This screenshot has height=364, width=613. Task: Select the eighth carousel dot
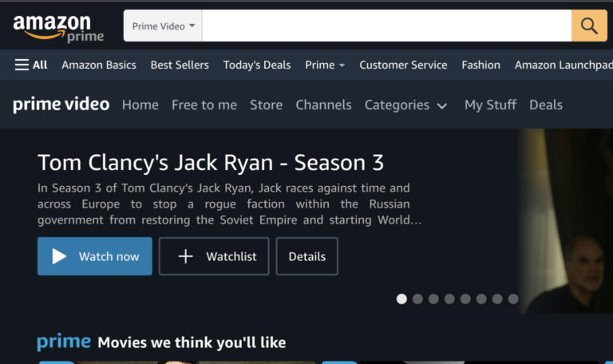513,299
